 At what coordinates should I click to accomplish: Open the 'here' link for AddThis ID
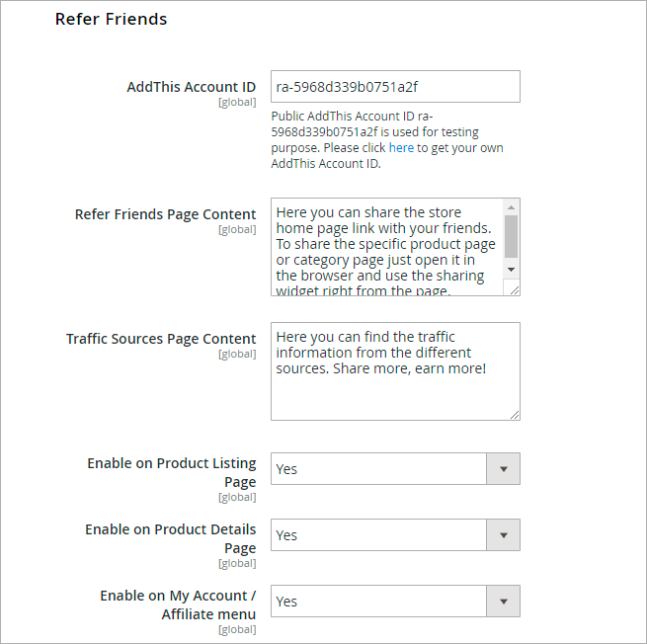(401, 147)
